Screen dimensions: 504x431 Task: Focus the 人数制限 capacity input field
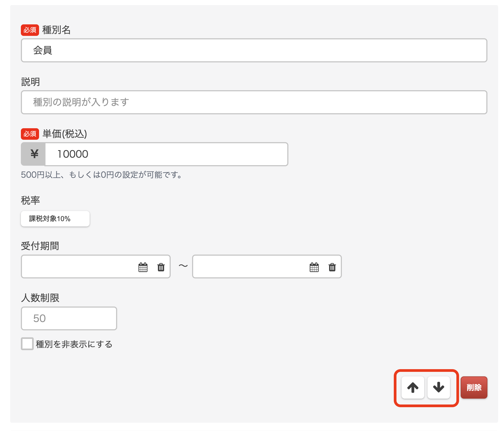[x=69, y=318]
